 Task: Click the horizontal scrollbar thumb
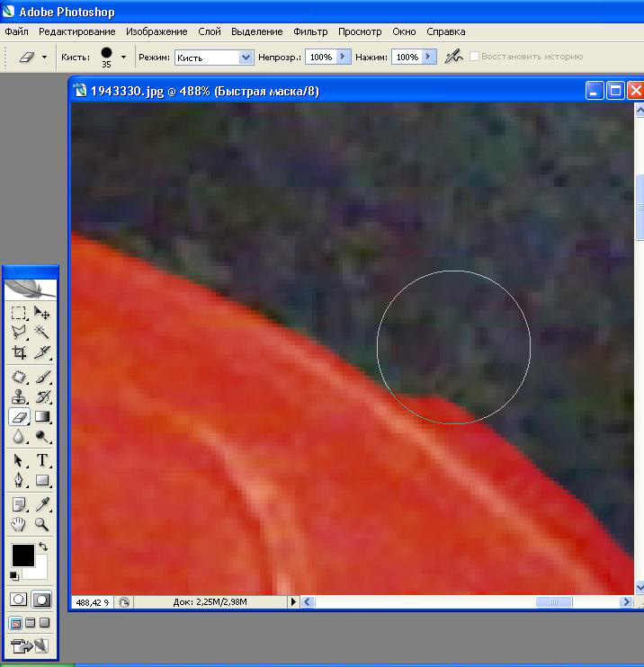pyautogui.click(x=554, y=602)
